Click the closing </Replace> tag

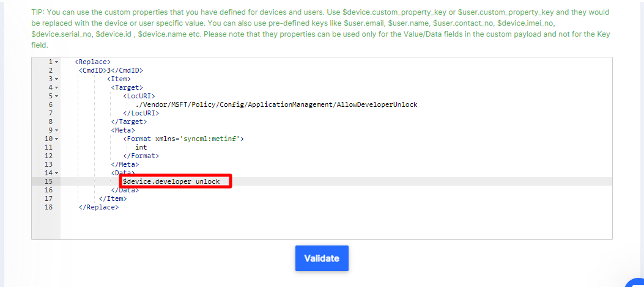click(x=98, y=207)
